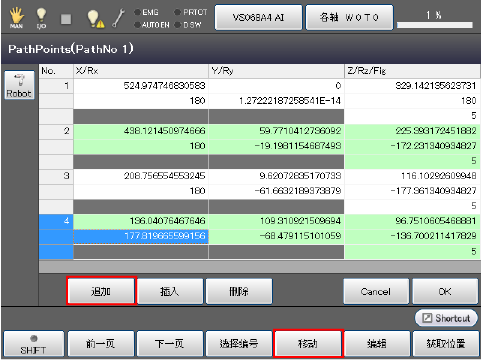481x360 pixels.
Task: Click the 插入 (insert) button
Action: point(170,291)
